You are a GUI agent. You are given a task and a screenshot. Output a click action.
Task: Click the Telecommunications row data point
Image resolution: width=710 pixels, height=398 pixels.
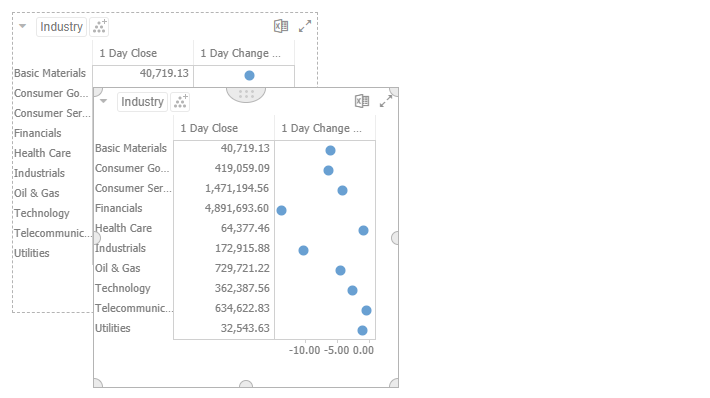point(366,310)
